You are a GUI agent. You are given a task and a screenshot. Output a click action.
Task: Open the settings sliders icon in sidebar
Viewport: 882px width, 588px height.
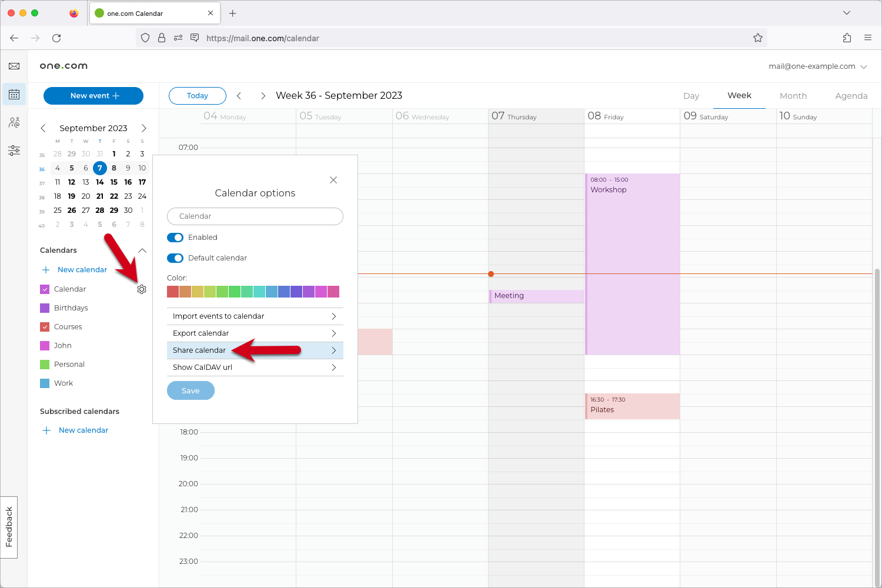click(14, 151)
